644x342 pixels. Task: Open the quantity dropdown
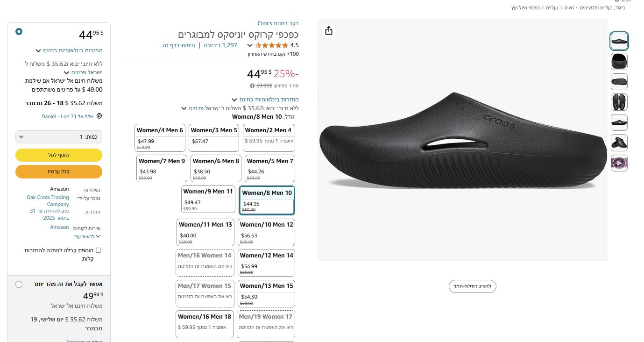click(x=59, y=137)
